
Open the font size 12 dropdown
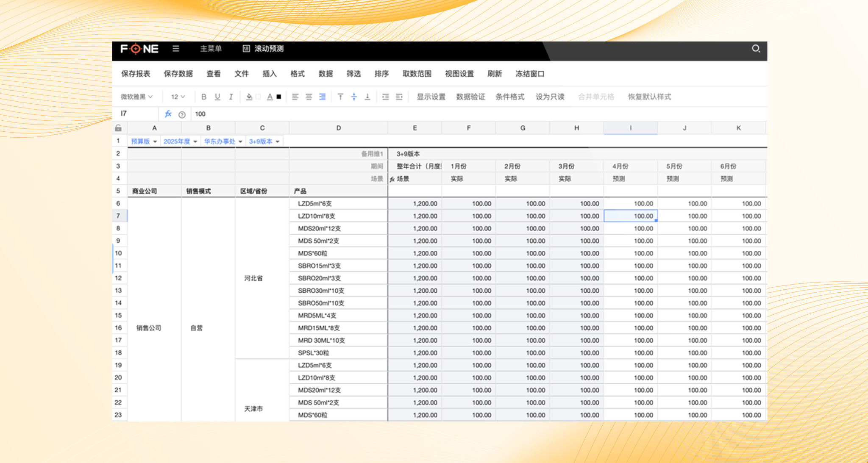[178, 97]
